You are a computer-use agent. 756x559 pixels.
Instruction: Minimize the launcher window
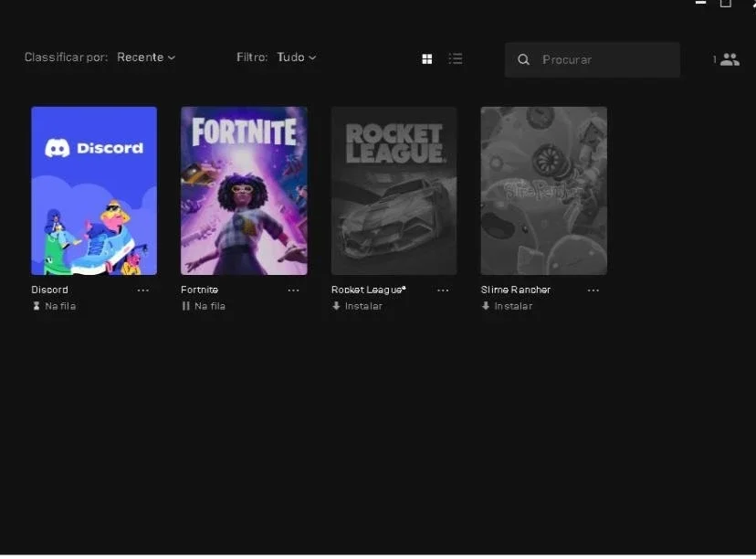pos(700,3)
